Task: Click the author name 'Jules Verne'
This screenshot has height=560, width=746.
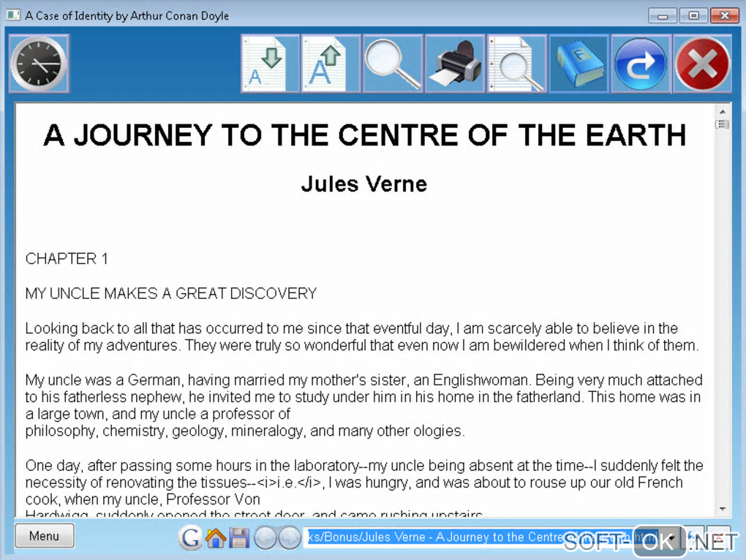Action: 364,184
